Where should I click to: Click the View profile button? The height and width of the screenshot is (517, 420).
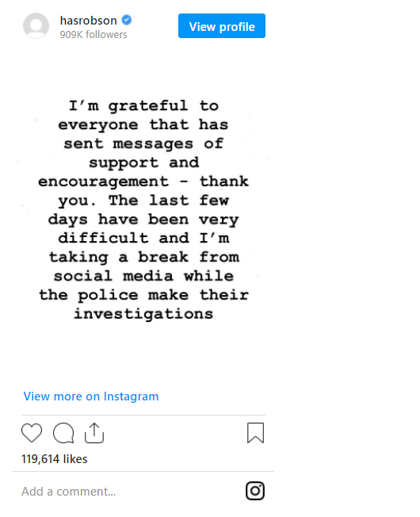tap(222, 25)
